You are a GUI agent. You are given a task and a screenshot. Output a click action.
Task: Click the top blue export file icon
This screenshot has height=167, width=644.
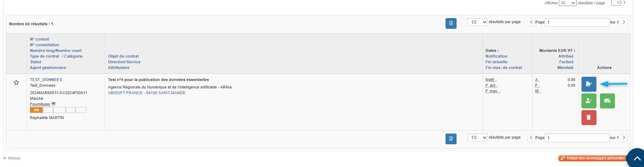point(451,23)
